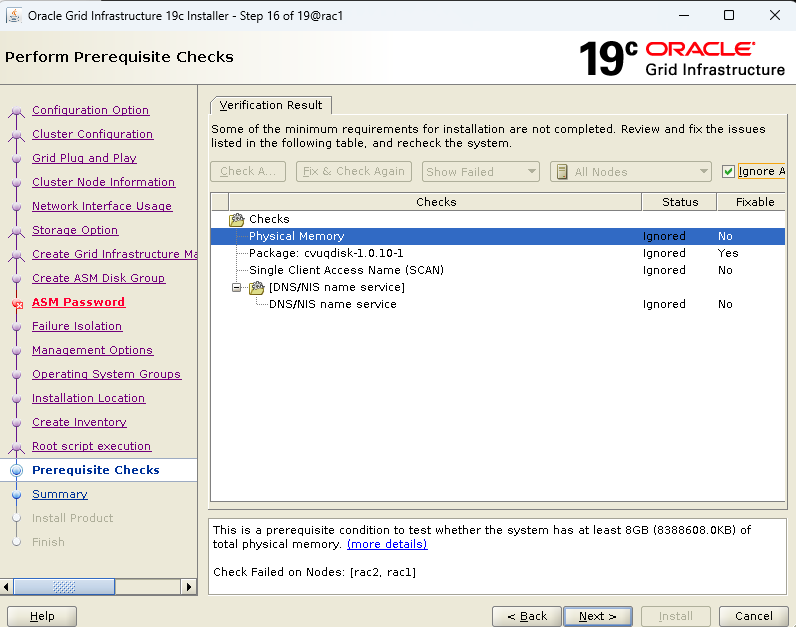The image size is (796, 627).
Task: Open Create Inventory step
Action: pos(79,422)
